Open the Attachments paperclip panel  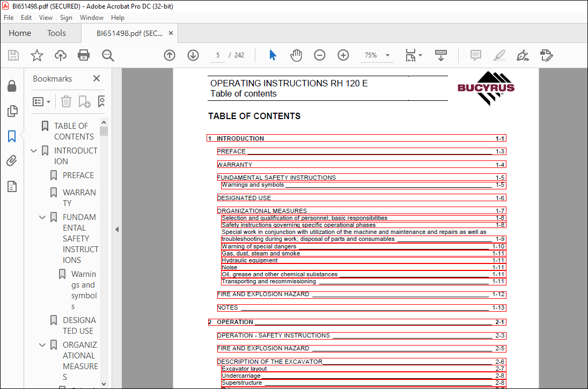pos(12,161)
